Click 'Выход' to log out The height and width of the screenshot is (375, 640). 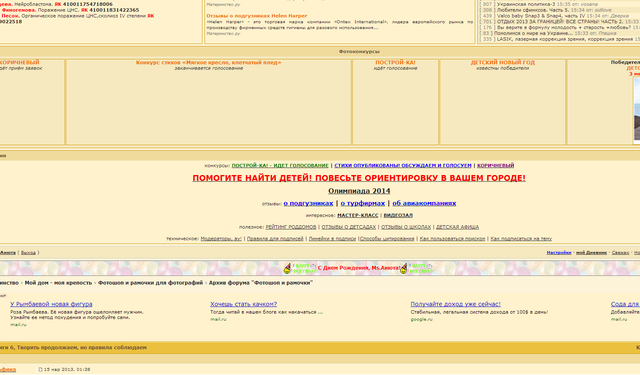pos(28,253)
